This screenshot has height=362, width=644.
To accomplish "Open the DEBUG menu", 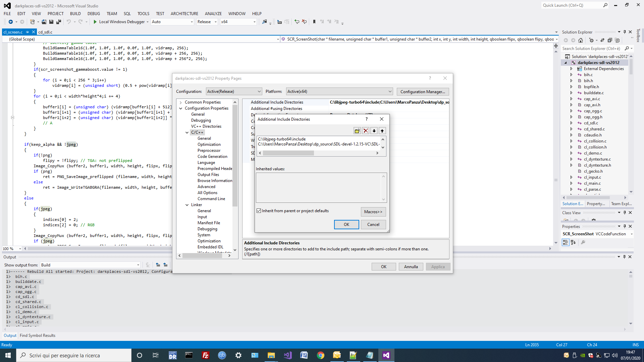I will (93, 13).
